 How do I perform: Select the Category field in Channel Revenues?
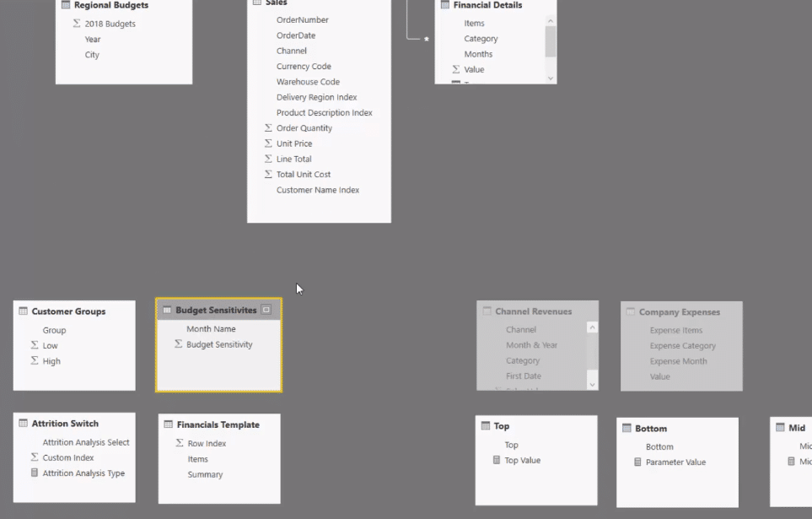pyautogui.click(x=523, y=360)
